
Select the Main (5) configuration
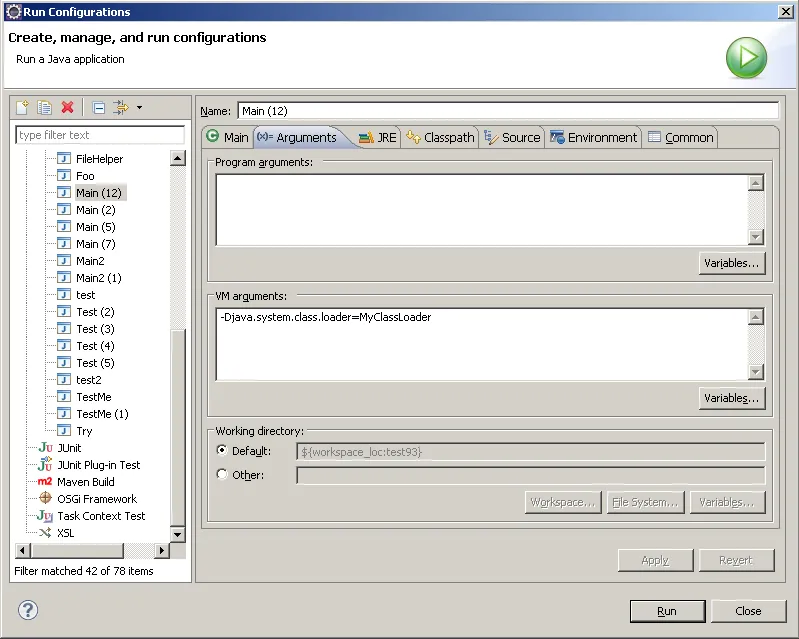tap(96, 227)
